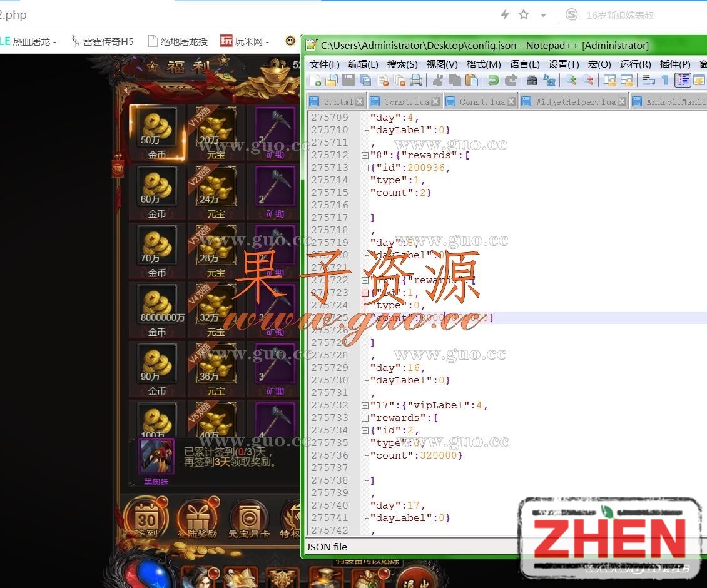707x588 pixels.
Task: Open the 宏(O) menu
Action: 599,64
